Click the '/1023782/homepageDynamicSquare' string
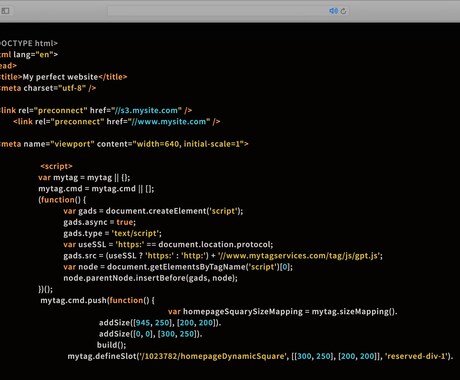Viewport: 460px width, 380px height. 212,356
